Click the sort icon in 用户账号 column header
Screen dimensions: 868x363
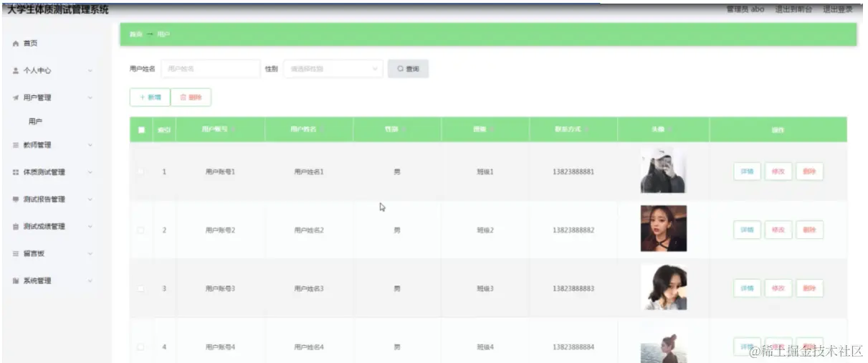coord(234,130)
